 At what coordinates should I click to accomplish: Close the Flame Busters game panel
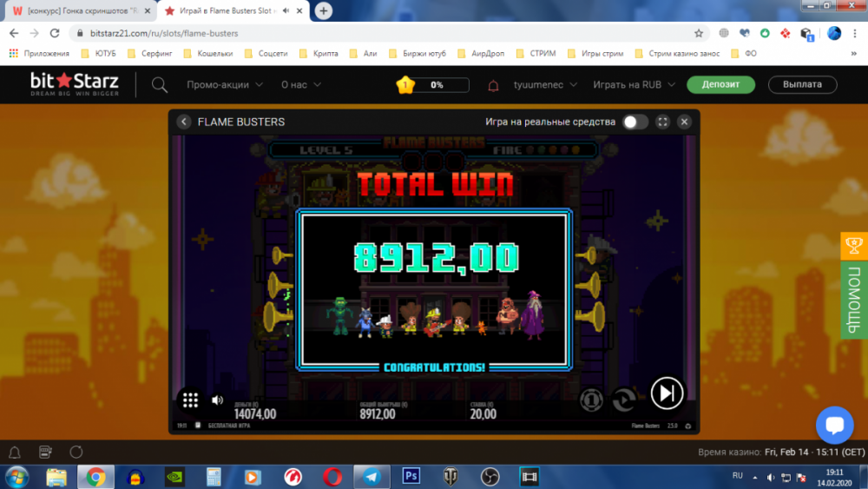tap(684, 122)
